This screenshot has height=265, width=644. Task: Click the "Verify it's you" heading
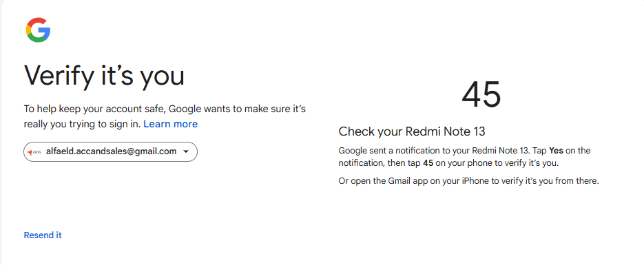coord(104,76)
